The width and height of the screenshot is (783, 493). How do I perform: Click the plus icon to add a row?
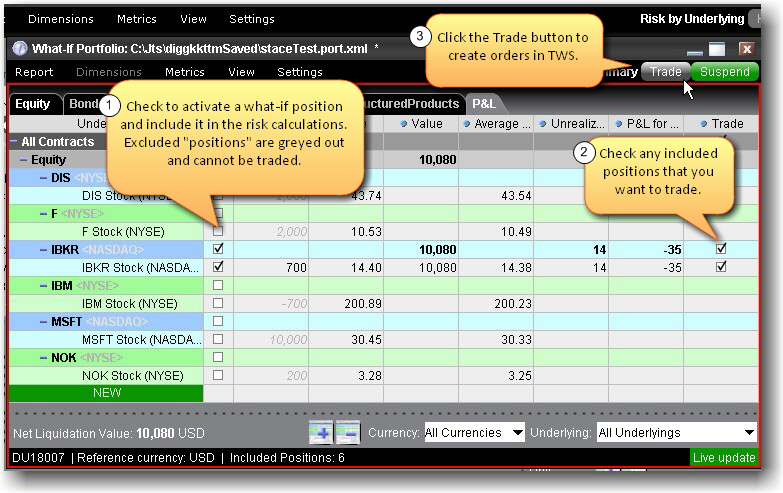(x=321, y=432)
